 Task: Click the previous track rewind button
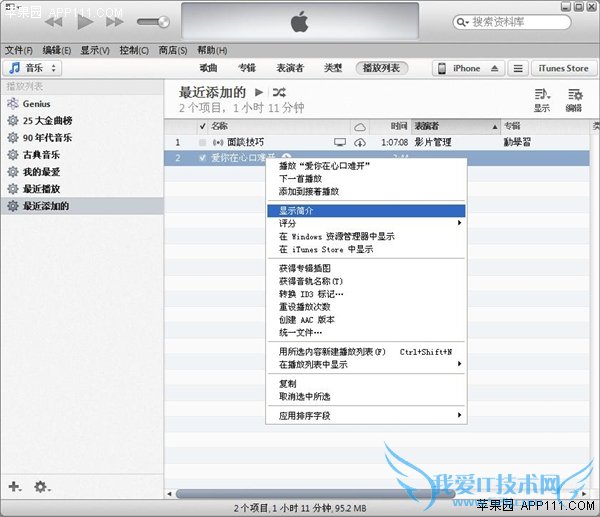[54, 22]
